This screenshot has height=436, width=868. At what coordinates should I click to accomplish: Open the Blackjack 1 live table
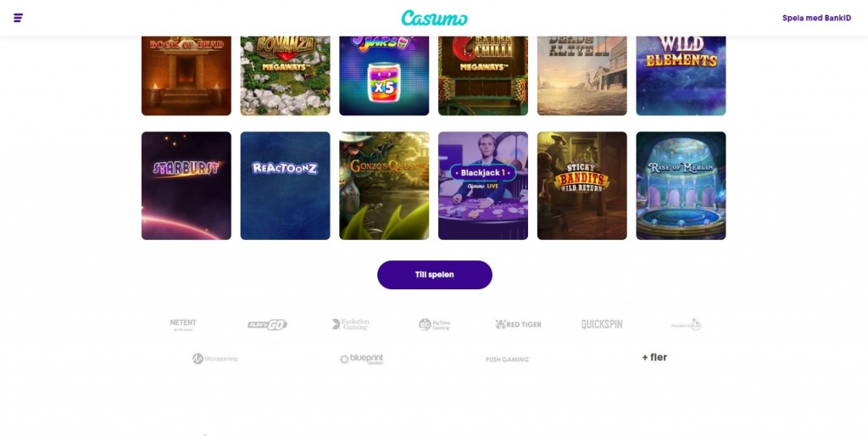coord(483,186)
